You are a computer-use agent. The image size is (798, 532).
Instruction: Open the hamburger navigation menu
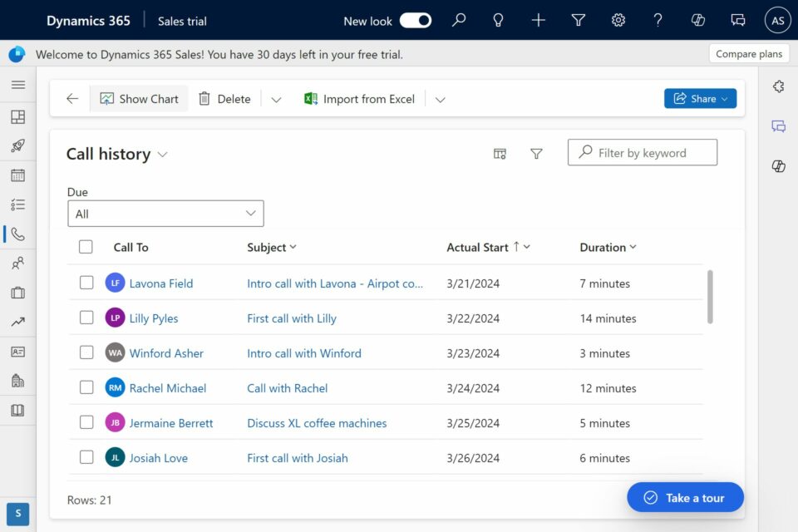pyautogui.click(x=17, y=85)
